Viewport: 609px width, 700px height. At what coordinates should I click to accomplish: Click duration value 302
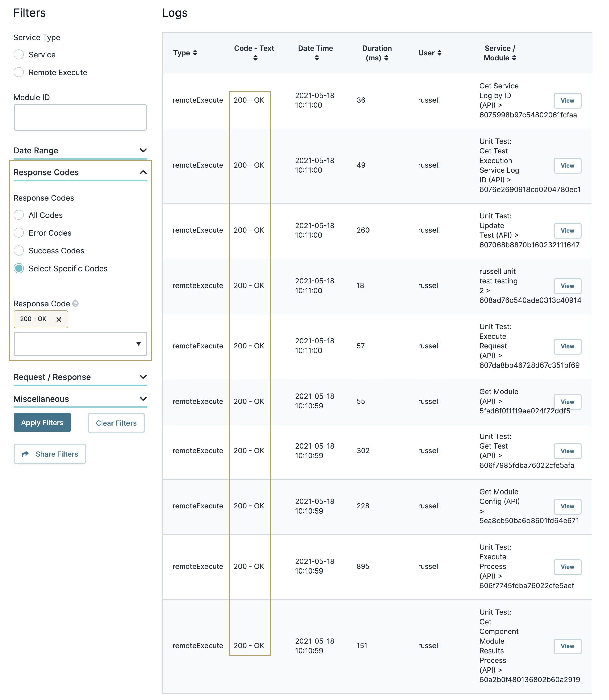[x=363, y=451]
